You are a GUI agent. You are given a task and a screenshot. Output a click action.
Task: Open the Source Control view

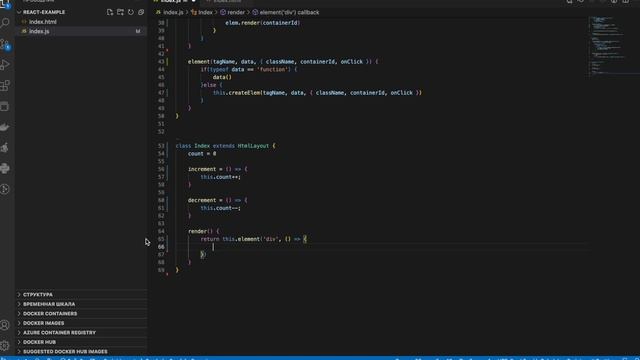[x=5, y=44]
